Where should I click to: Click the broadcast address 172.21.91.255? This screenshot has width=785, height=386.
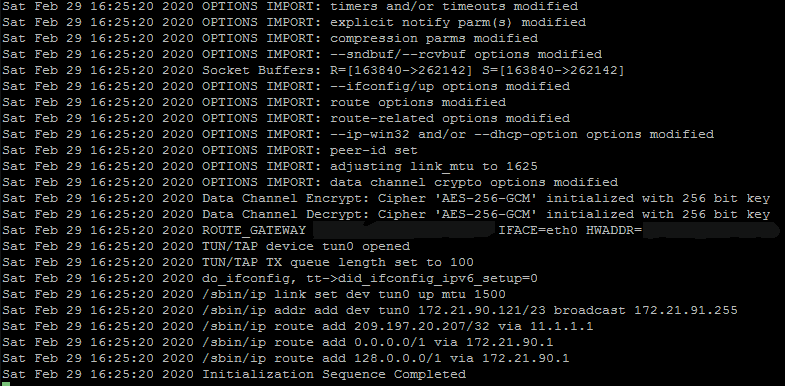pyautogui.click(x=686, y=310)
